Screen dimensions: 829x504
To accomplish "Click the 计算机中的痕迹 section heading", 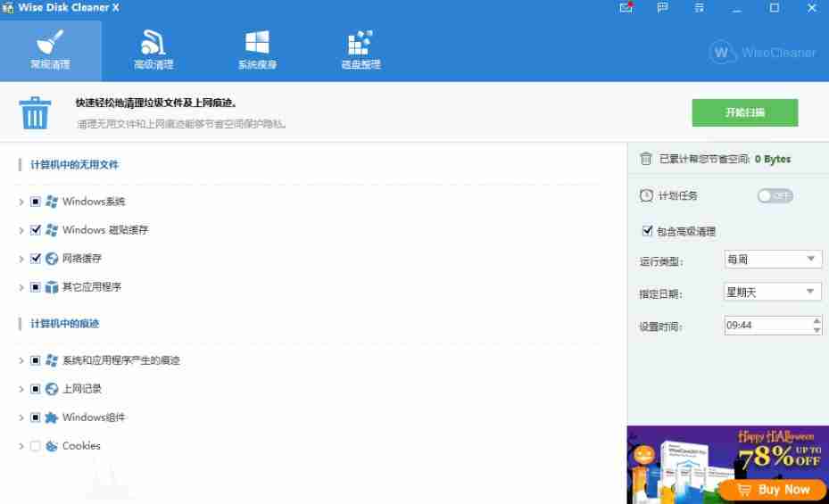I will [64, 323].
